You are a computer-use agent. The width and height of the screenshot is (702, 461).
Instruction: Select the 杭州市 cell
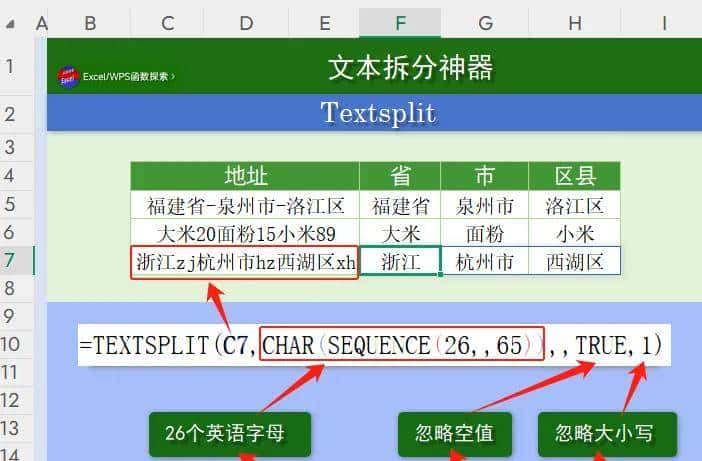pyautogui.click(x=485, y=260)
